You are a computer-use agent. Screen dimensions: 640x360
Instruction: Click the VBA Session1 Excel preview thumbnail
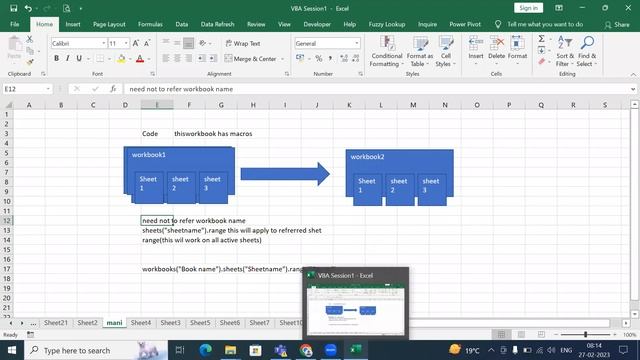(x=356, y=310)
